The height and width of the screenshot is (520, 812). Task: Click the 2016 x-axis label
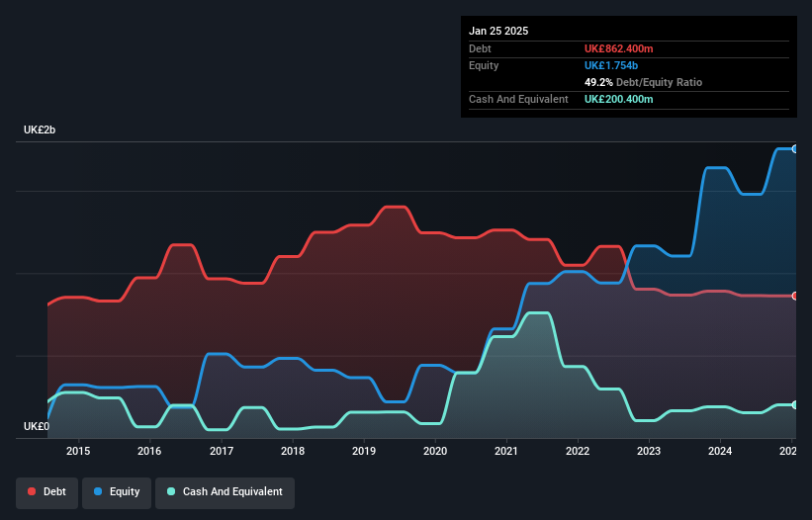149,451
